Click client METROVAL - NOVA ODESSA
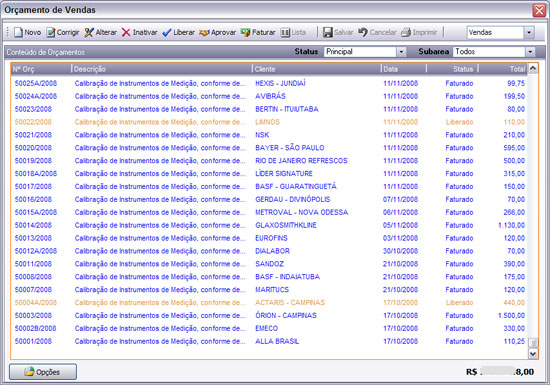The width and height of the screenshot is (550, 385). pos(301,212)
